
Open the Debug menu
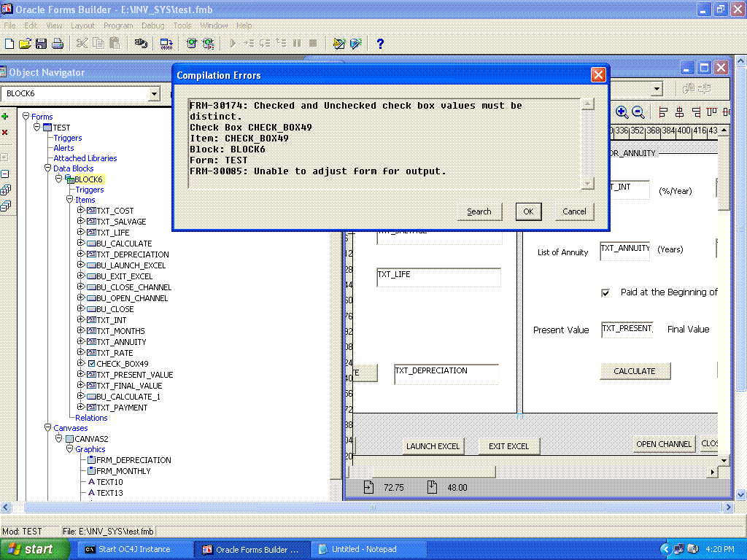153,26
